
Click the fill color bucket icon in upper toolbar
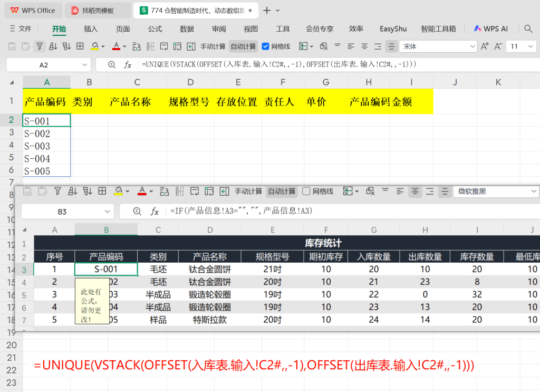[x=95, y=45]
